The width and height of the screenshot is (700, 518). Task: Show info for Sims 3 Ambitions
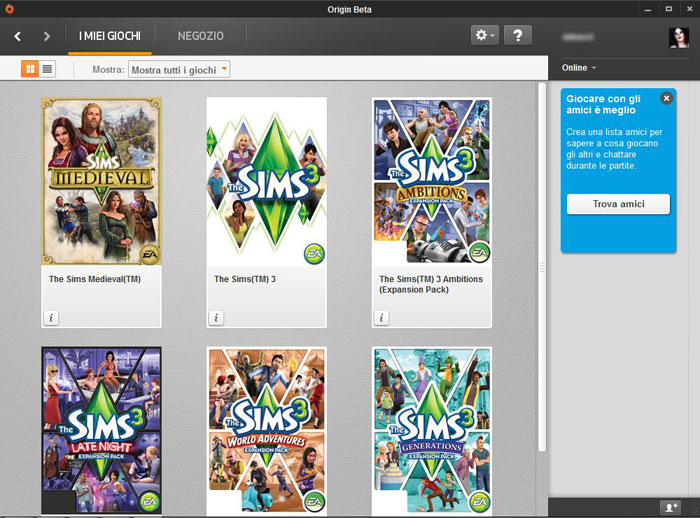(381, 318)
